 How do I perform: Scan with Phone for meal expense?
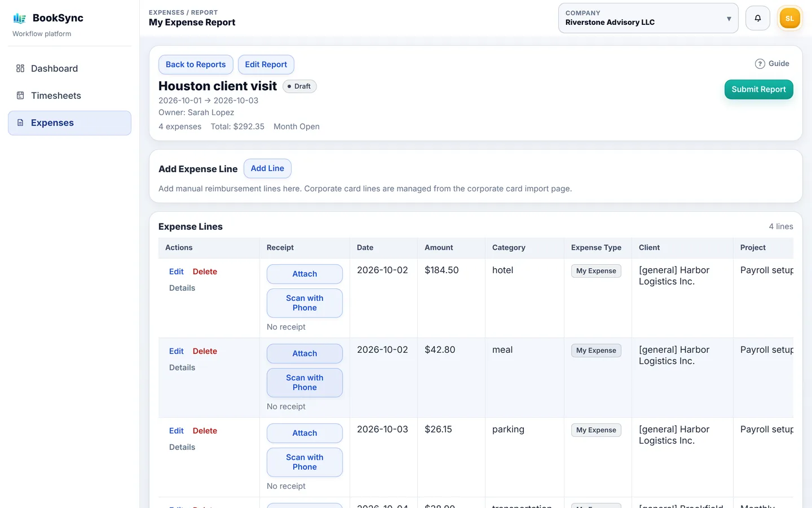point(304,382)
